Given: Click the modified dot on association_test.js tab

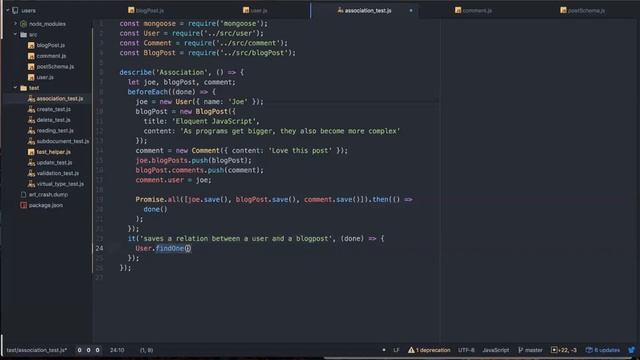Looking at the screenshot, I should coord(411,10).
